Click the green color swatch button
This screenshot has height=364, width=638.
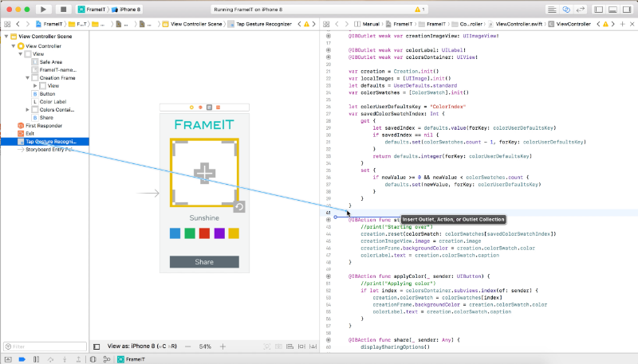coord(190,233)
